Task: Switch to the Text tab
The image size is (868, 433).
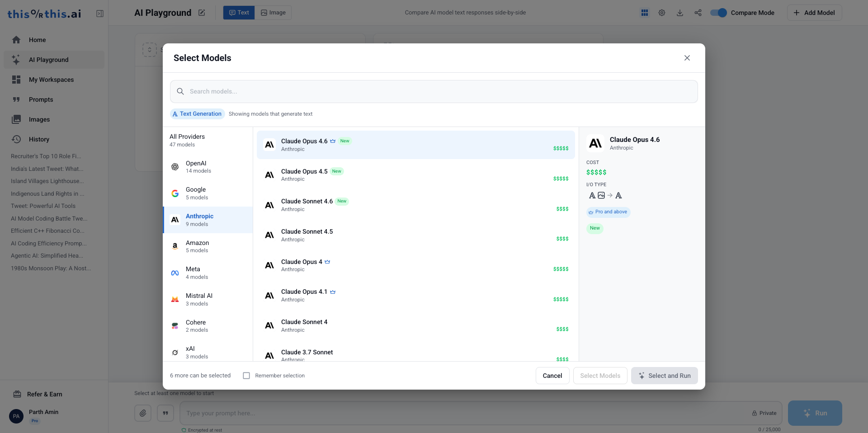Action: point(239,13)
